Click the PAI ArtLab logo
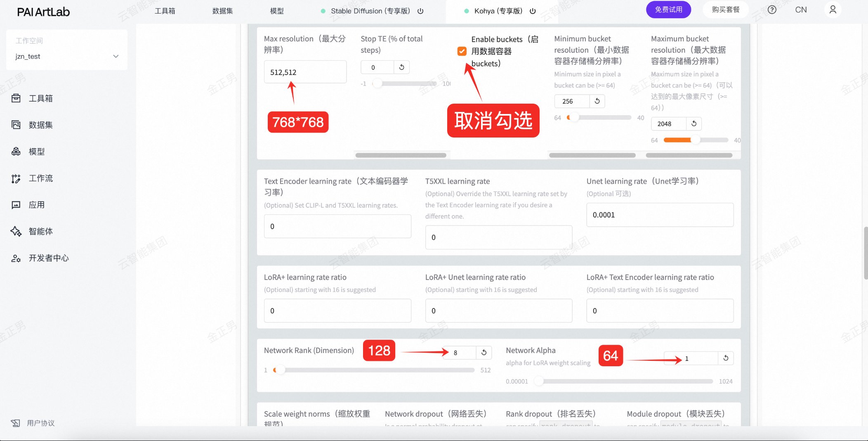868x441 pixels. click(x=43, y=12)
